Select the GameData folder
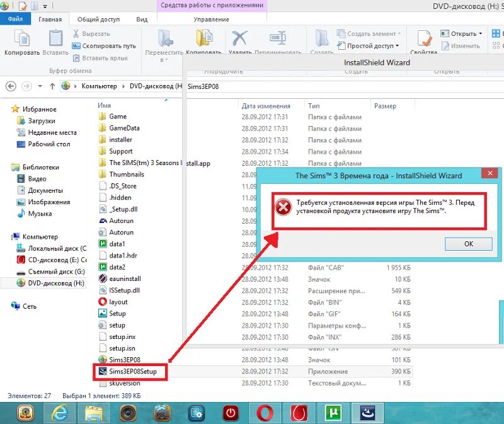The width and height of the screenshot is (504, 424). 119,128
